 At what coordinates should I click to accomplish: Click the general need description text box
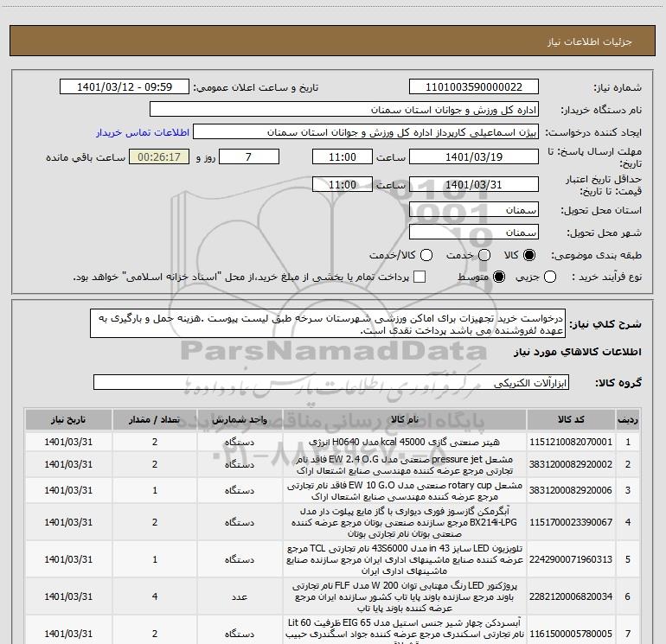(x=328, y=324)
